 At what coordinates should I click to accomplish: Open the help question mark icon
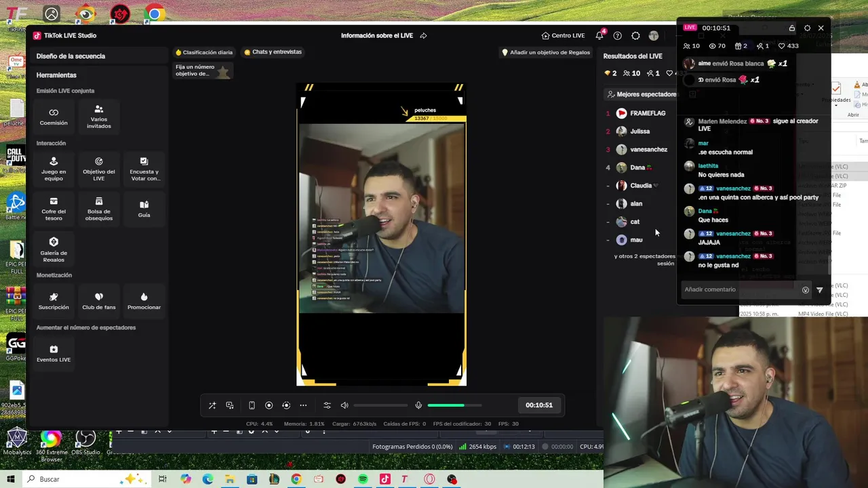pos(617,36)
